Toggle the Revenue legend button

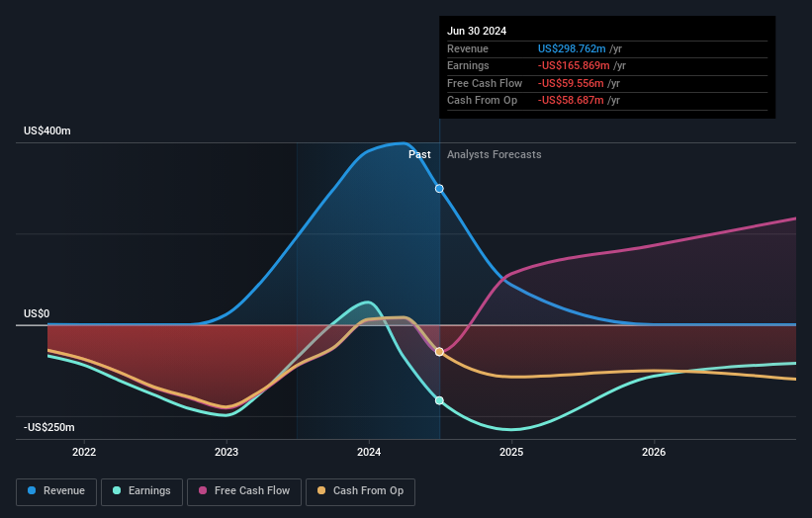click(56, 491)
